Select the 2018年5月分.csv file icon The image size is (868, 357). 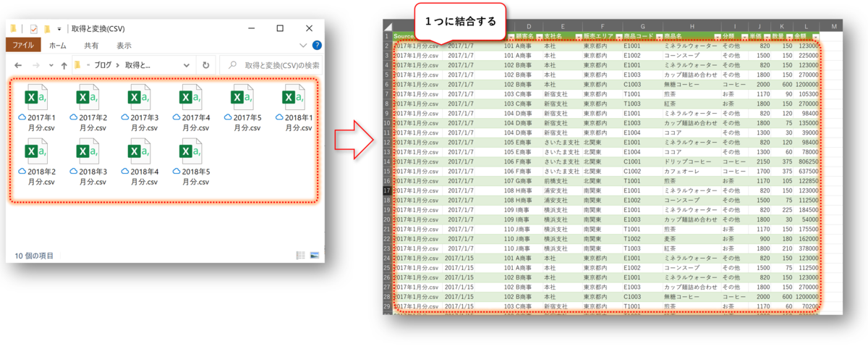[x=190, y=152]
